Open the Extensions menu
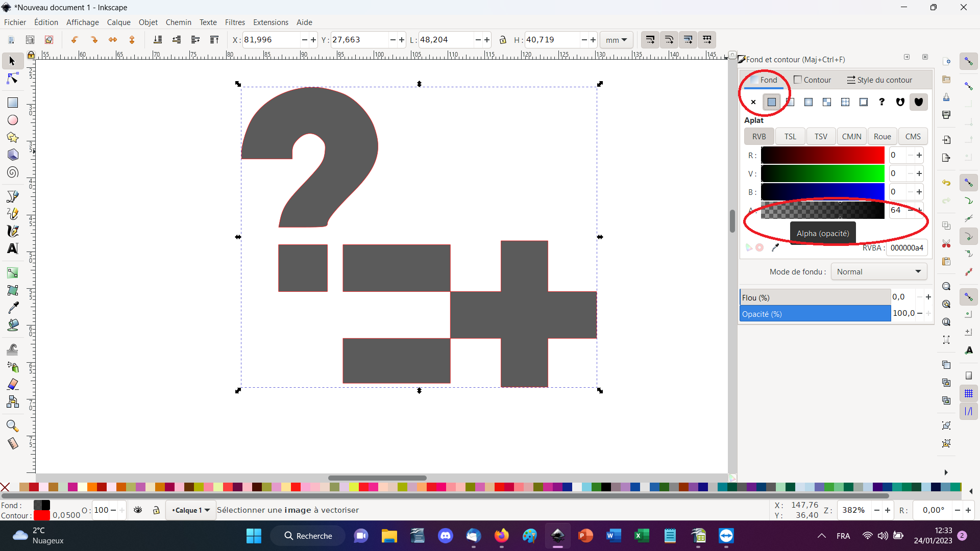 point(271,22)
